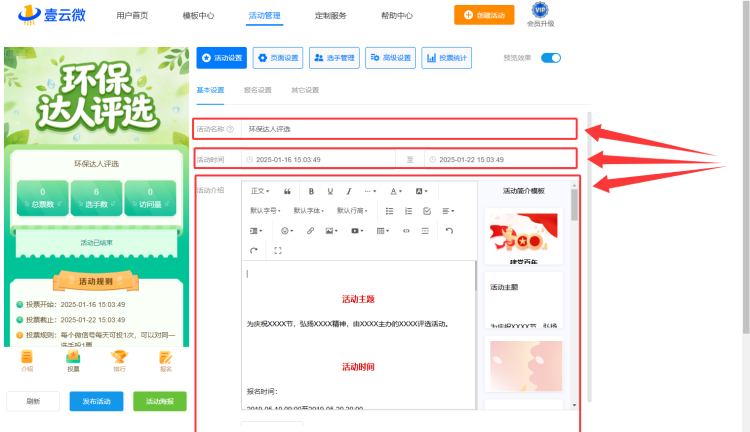Open the indent dropdown in editor toolbar
750x432 pixels.
tap(256, 231)
